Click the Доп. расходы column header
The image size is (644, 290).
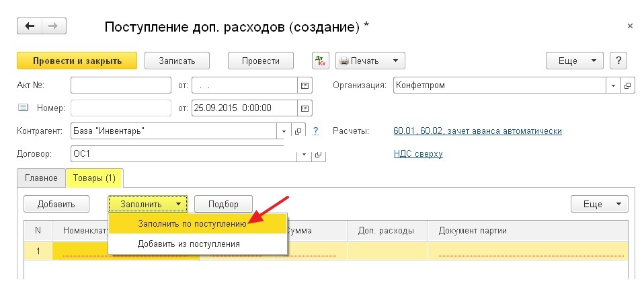(x=388, y=231)
